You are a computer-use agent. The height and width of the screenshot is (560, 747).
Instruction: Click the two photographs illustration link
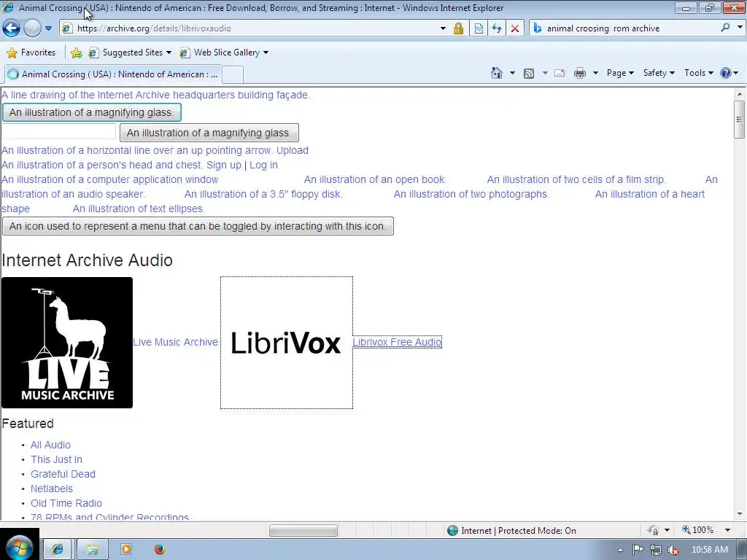tap(472, 194)
